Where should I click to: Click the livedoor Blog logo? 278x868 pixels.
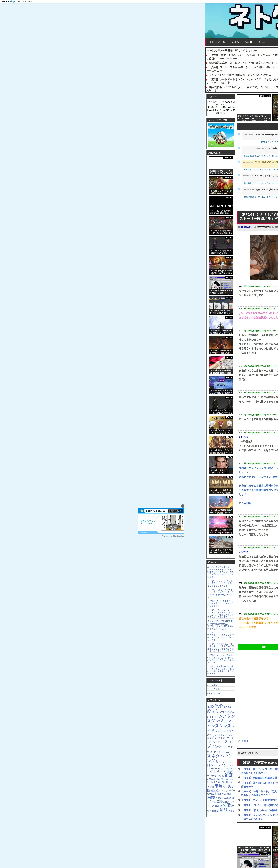click(8, 1)
